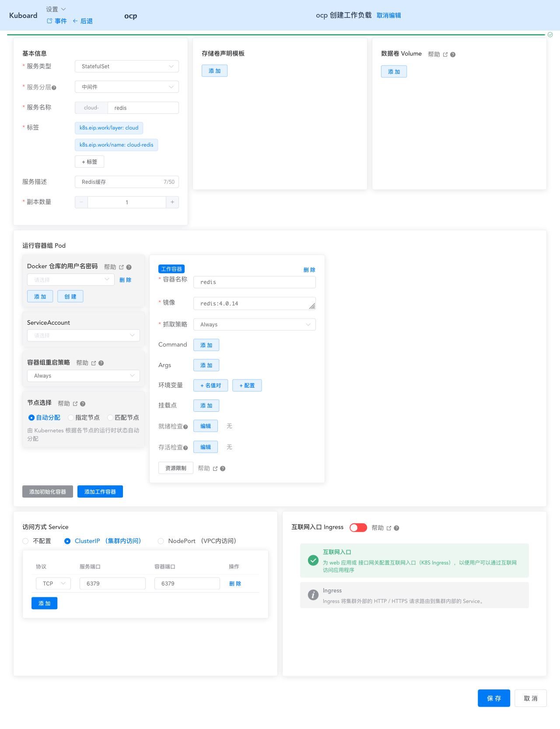Open the 事件 external link icon
The height and width of the screenshot is (729, 560).
point(49,21)
